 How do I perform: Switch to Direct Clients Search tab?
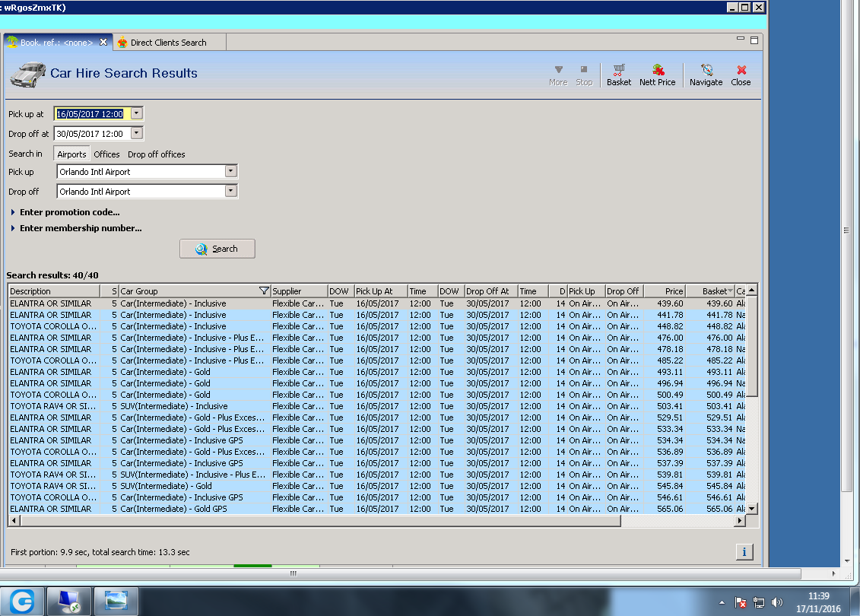[x=168, y=43]
